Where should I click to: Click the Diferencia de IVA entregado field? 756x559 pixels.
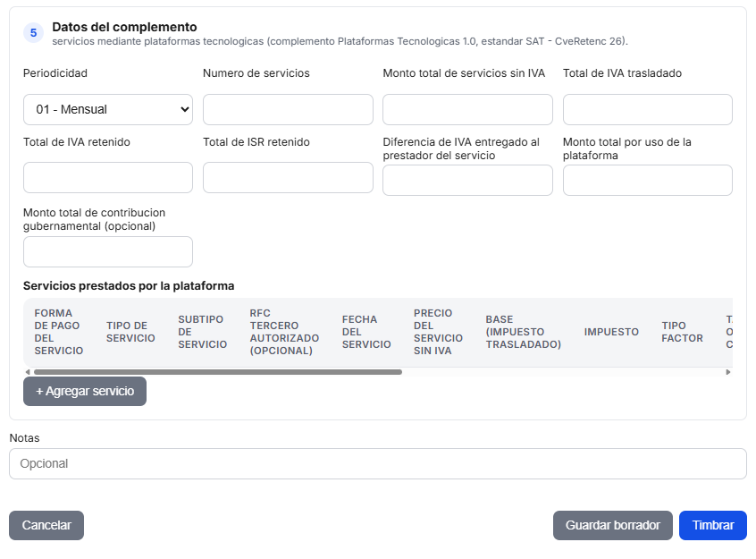(467, 180)
